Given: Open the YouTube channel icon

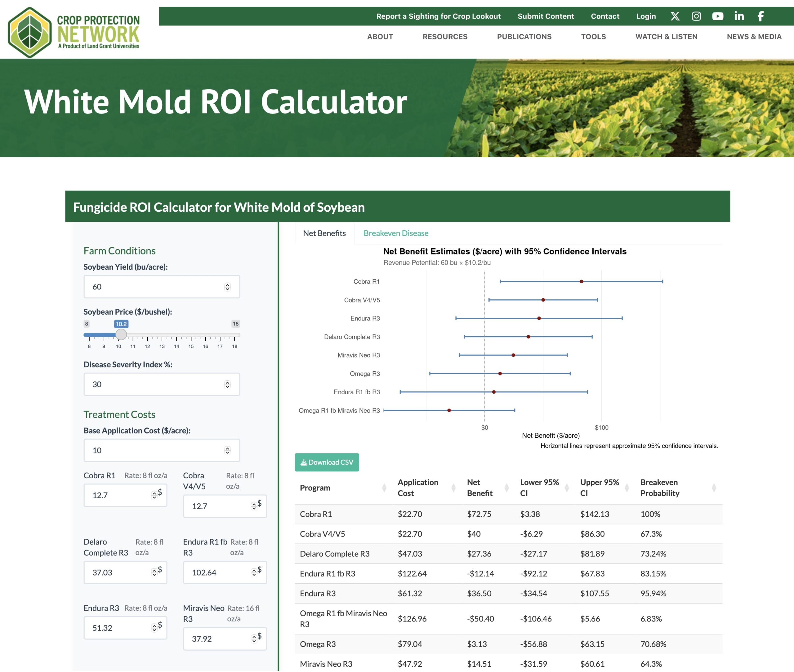Looking at the screenshot, I should [x=718, y=16].
